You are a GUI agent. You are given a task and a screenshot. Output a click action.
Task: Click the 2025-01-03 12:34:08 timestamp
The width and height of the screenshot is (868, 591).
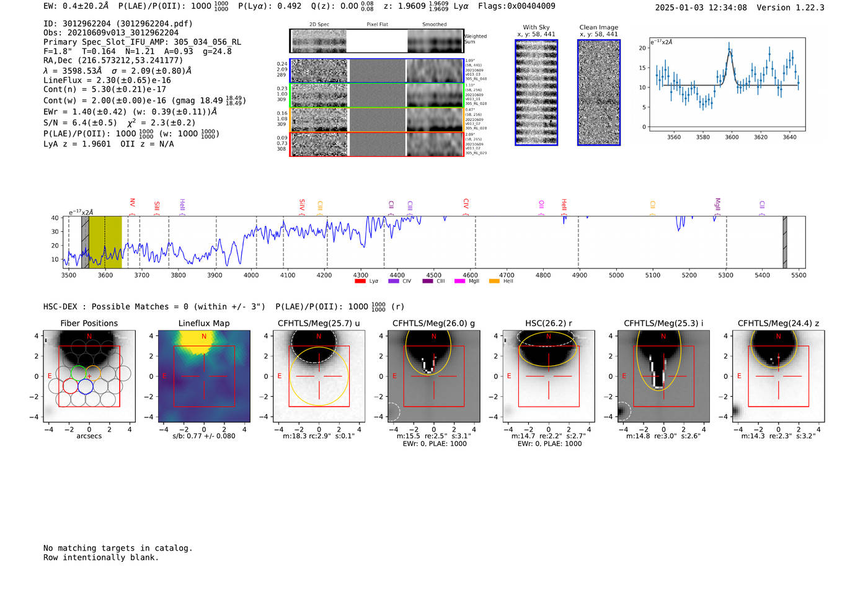click(701, 7)
